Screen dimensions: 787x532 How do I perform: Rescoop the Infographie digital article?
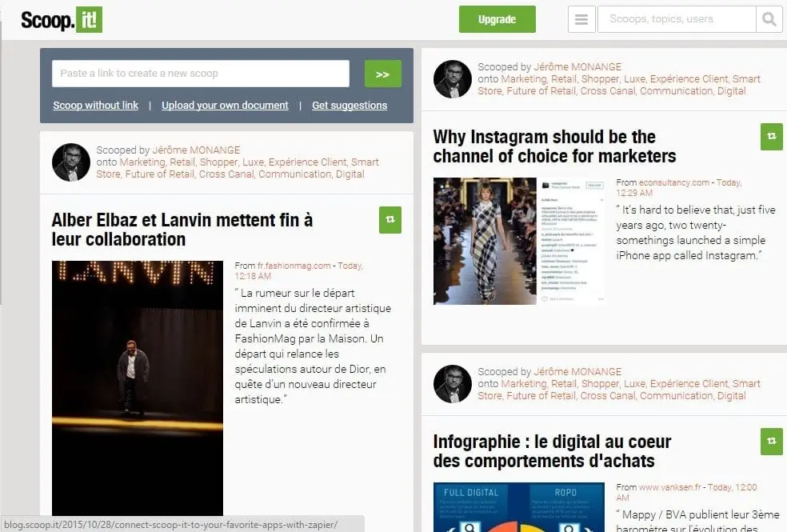[772, 441]
